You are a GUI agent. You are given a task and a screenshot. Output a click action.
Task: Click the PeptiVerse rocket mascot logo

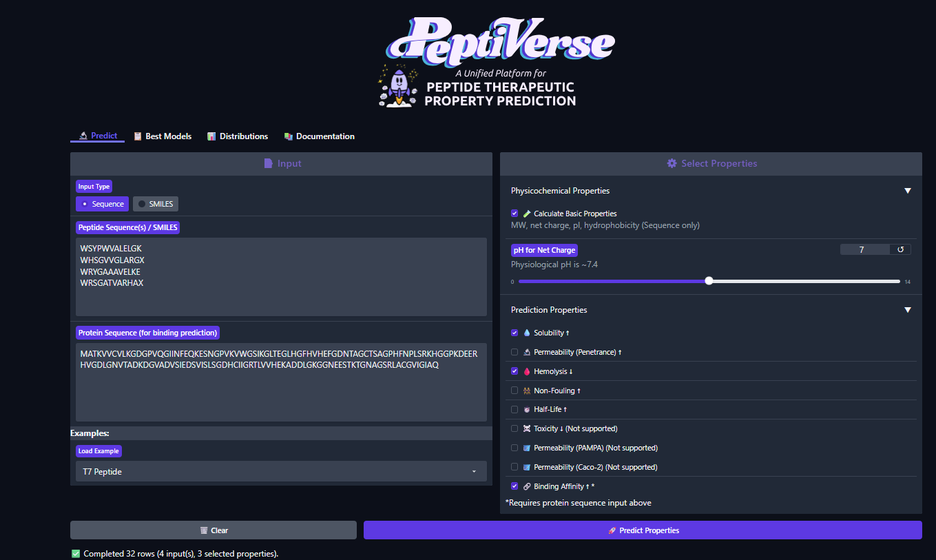click(398, 85)
